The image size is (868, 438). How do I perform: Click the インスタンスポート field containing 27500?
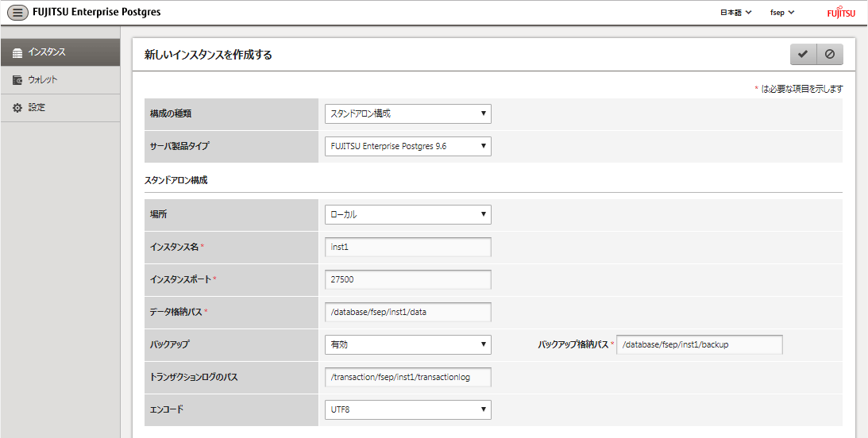coord(408,280)
